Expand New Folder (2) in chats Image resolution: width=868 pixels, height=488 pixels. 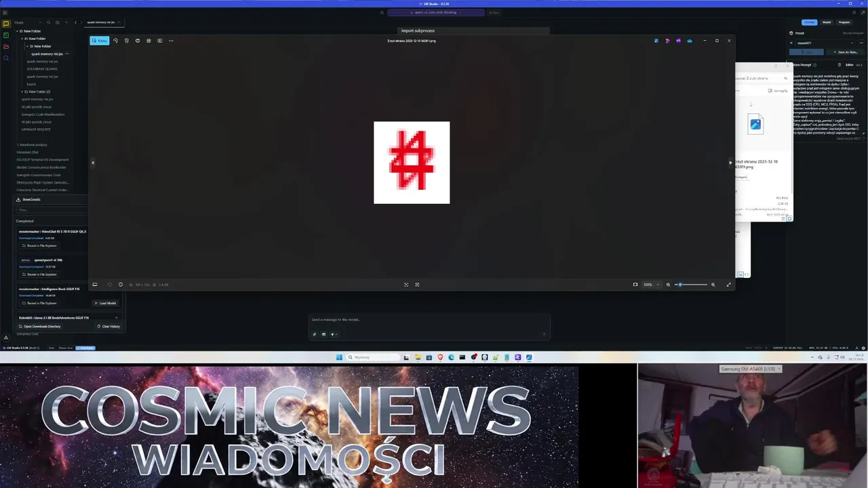pos(22,91)
